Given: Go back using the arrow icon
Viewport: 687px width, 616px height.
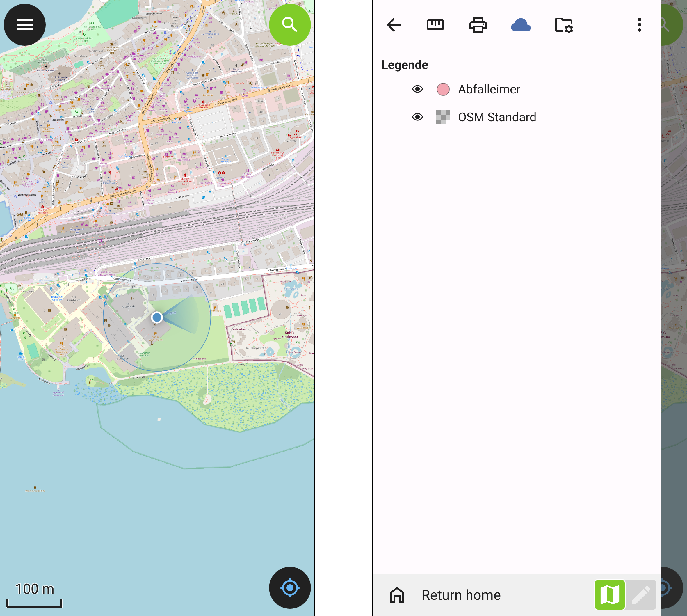Looking at the screenshot, I should pos(394,25).
